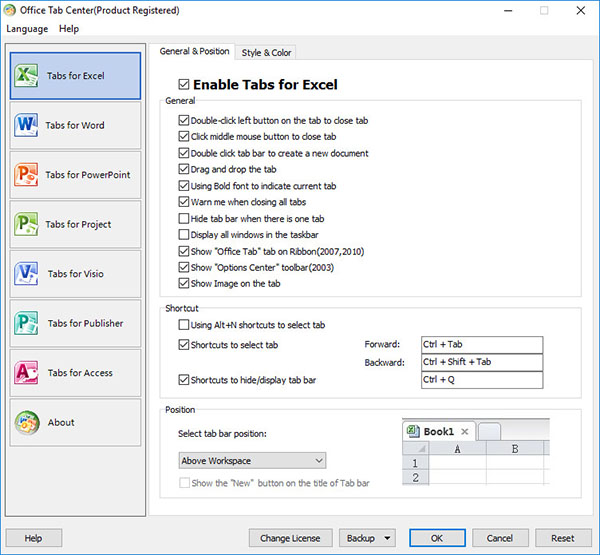600x555 pixels.
Task: Click the Help button at bottom
Action: [x=34, y=538]
